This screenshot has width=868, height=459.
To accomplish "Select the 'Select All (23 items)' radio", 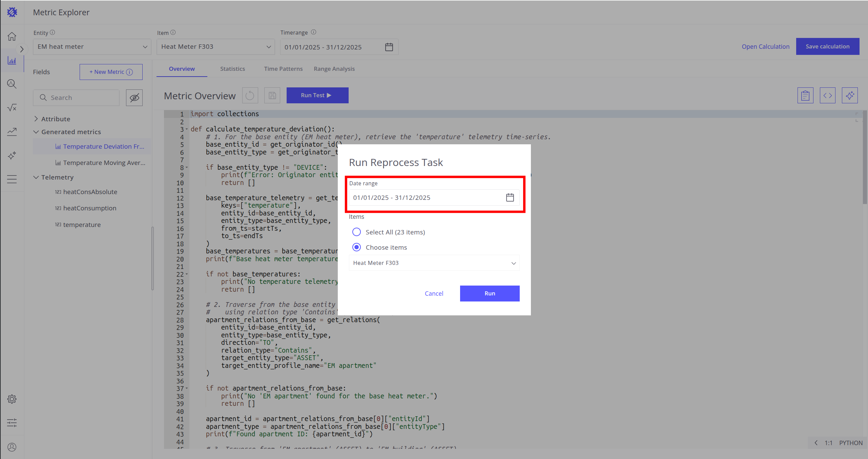I will pyautogui.click(x=356, y=232).
